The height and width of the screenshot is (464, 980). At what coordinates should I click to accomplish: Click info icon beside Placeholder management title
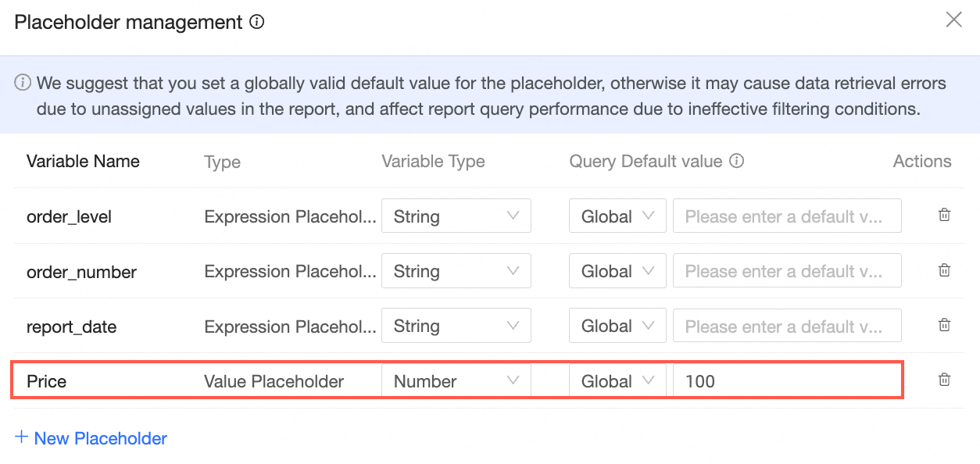pyautogui.click(x=256, y=22)
